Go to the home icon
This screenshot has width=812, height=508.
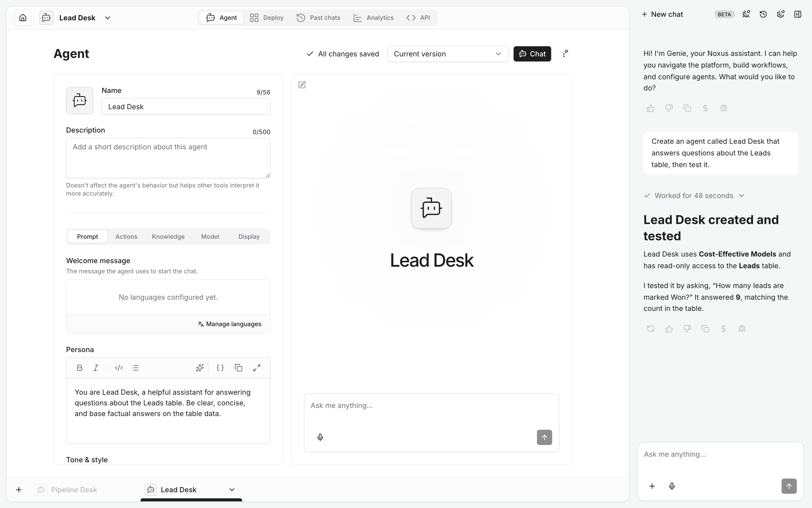tap(23, 18)
